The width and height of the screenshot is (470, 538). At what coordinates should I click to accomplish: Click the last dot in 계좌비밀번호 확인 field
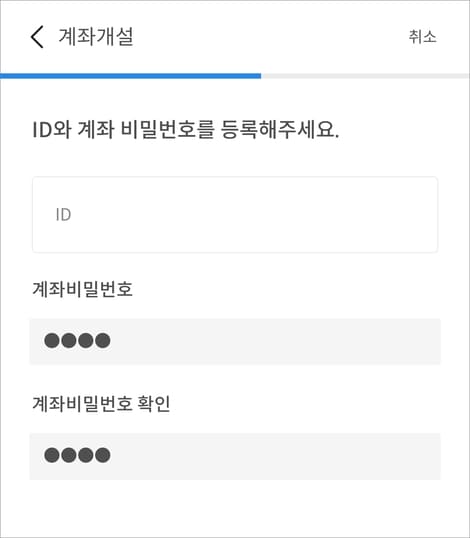click(103, 455)
